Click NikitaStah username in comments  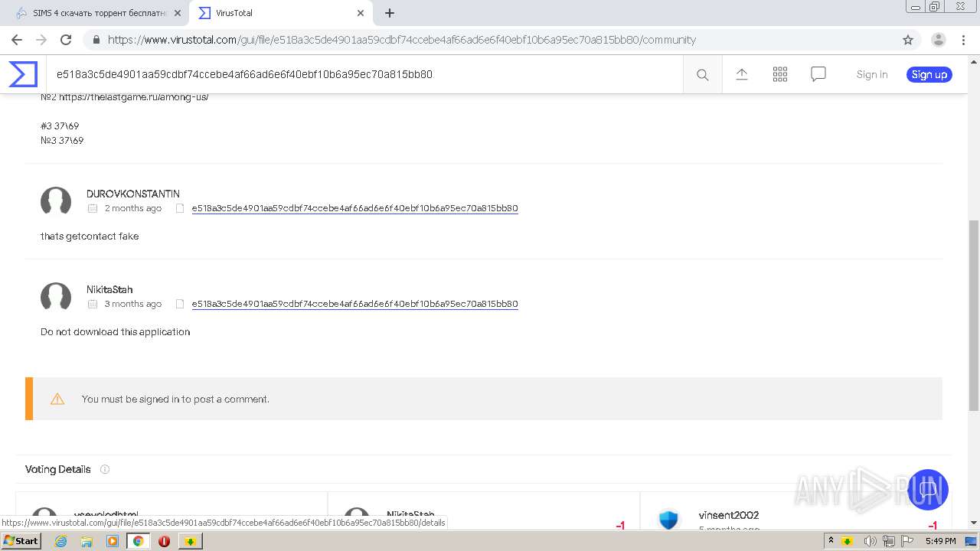pos(109,289)
